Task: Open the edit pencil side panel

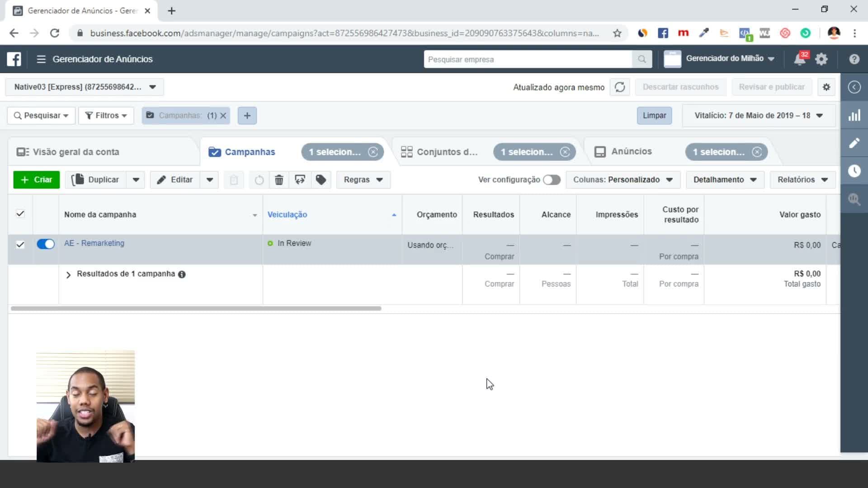Action: [x=854, y=143]
